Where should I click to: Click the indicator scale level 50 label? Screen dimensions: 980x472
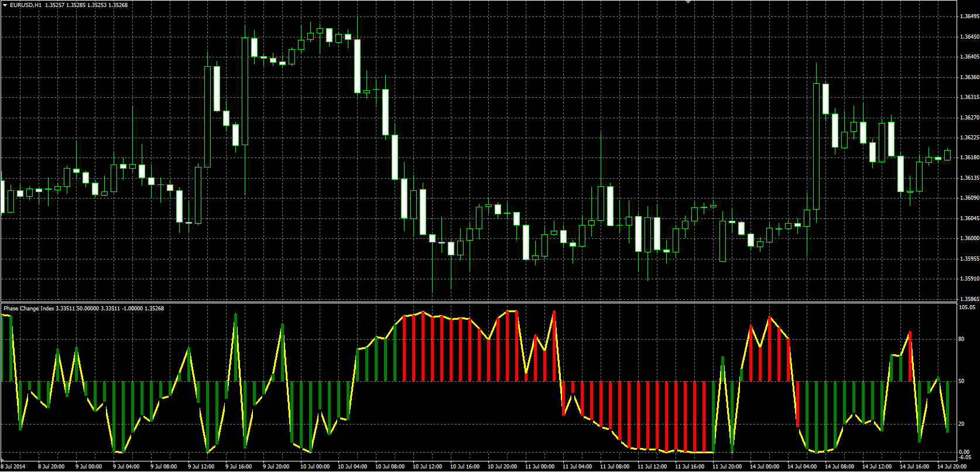point(963,381)
